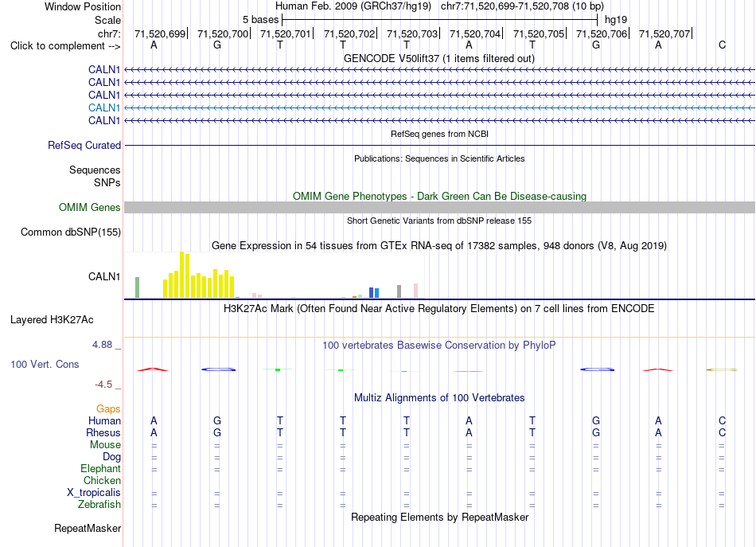This screenshot has width=756, height=547.
Task: Select the Chicken alignment row label
Action: pyautogui.click(x=102, y=480)
